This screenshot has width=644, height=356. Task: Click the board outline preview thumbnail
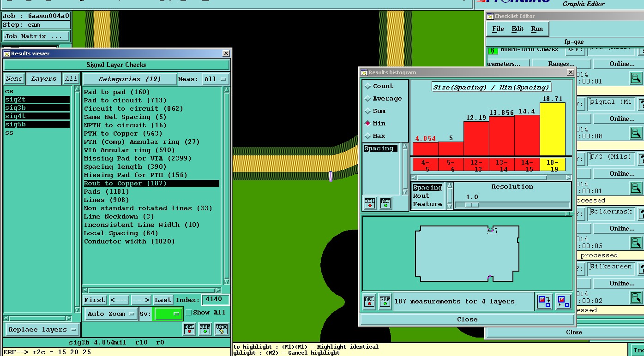pos(467,254)
